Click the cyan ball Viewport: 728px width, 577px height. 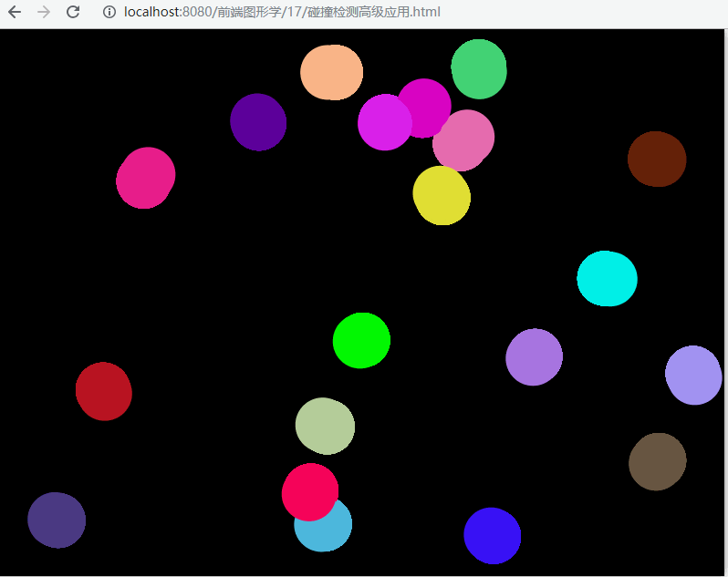pyautogui.click(x=607, y=278)
